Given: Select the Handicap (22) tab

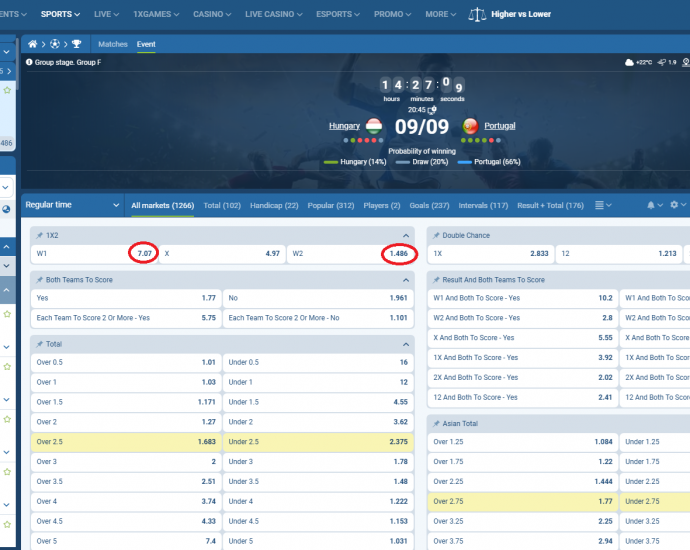Looking at the screenshot, I should [274, 205].
